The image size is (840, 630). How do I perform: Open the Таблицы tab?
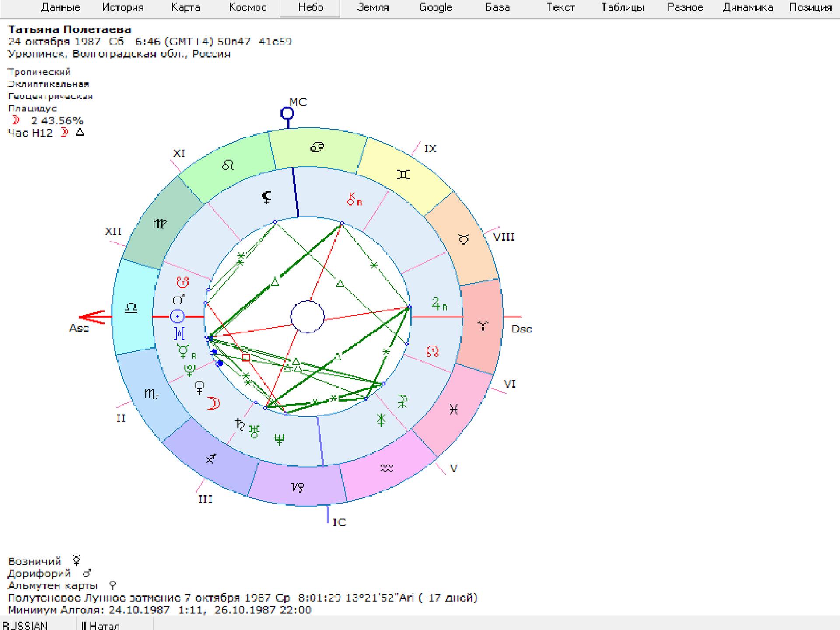point(622,7)
